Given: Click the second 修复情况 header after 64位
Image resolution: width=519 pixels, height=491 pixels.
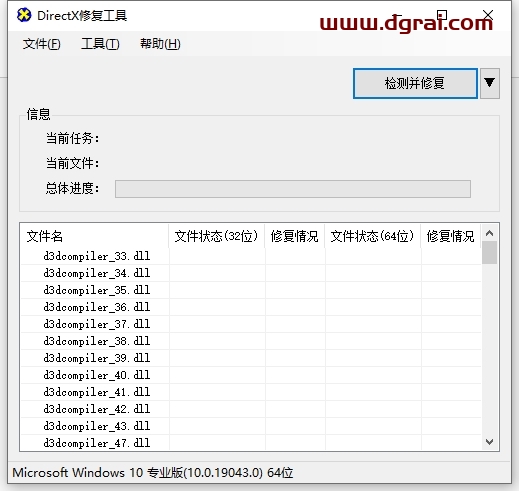Looking at the screenshot, I should (451, 236).
